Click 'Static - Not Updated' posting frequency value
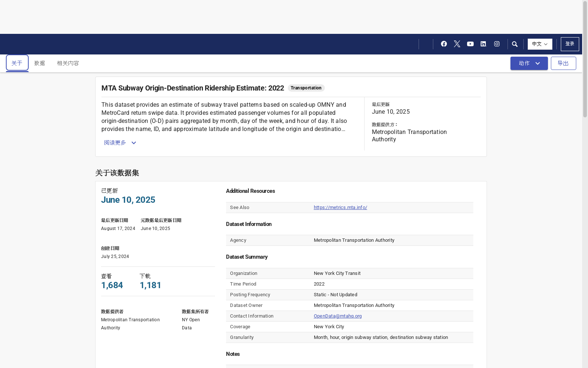 click(336, 295)
